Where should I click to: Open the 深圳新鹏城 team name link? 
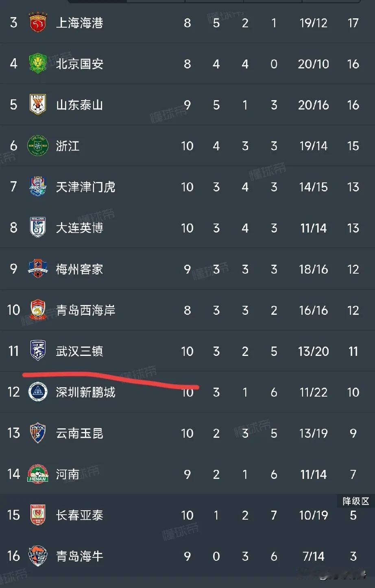coord(86,392)
